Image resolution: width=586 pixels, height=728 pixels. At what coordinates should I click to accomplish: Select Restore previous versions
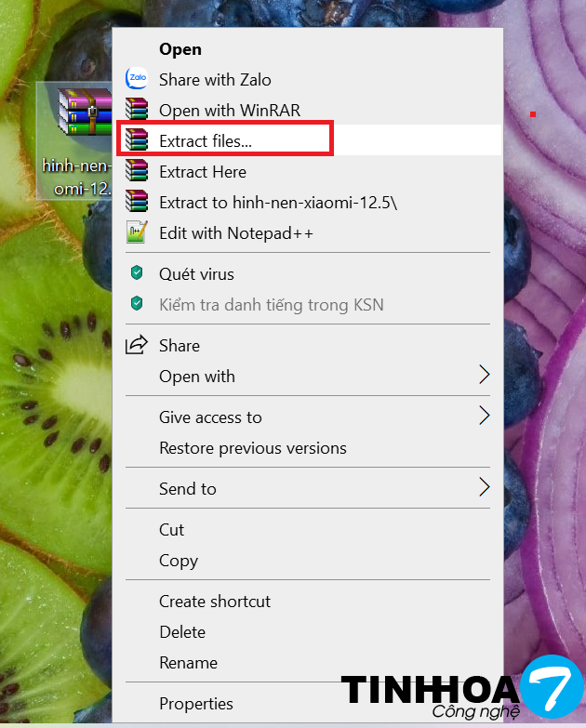(x=252, y=448)
